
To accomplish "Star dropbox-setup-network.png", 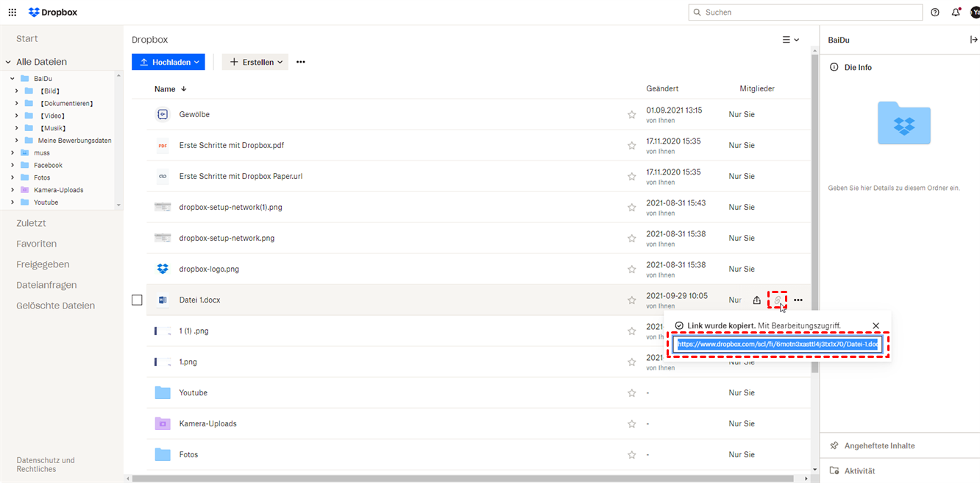I will click(x=631, y=239).
